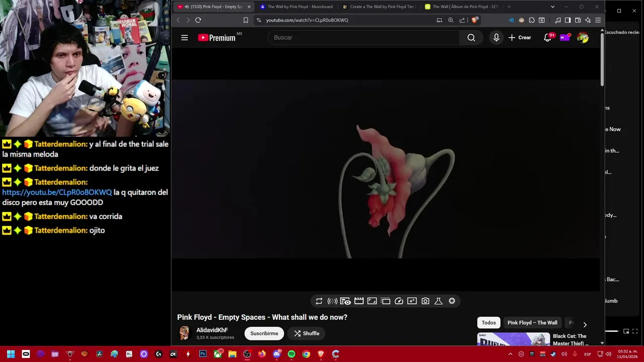Image resolution: width=644 pixels, height=362 pixels.
Task: Click the clapperboard cinema mode icon
Action: (359, 301)
